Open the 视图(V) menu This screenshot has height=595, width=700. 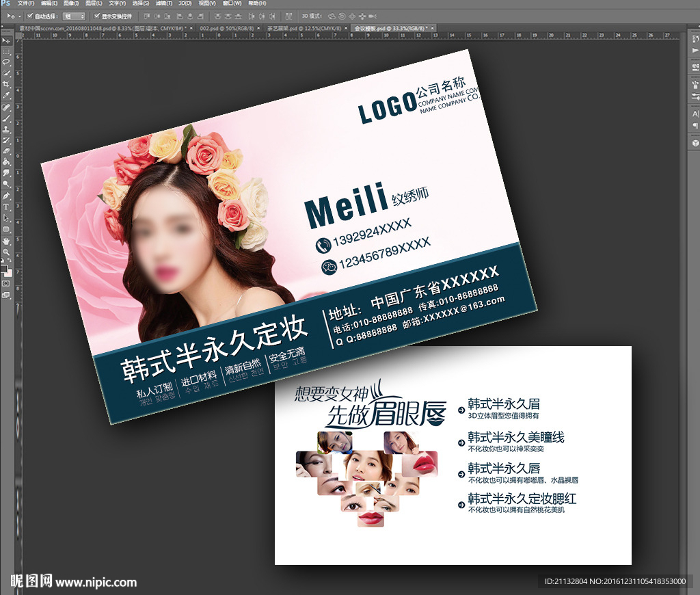coord(207,3)
